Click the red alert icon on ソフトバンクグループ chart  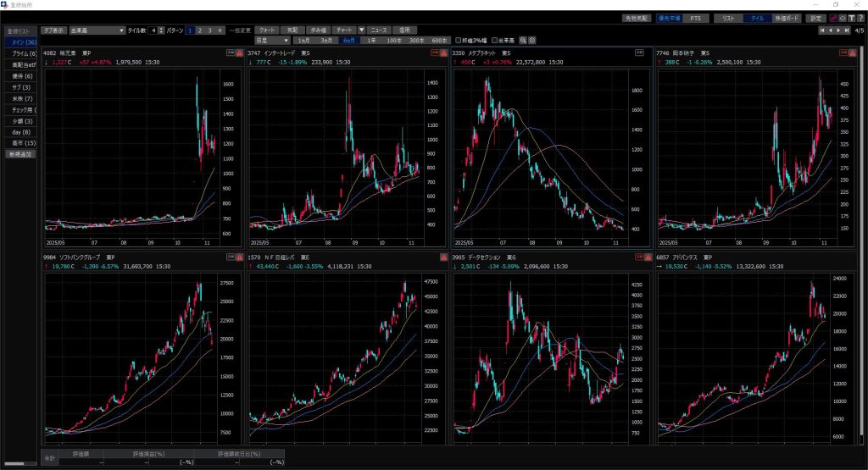[x=240, y=257]
